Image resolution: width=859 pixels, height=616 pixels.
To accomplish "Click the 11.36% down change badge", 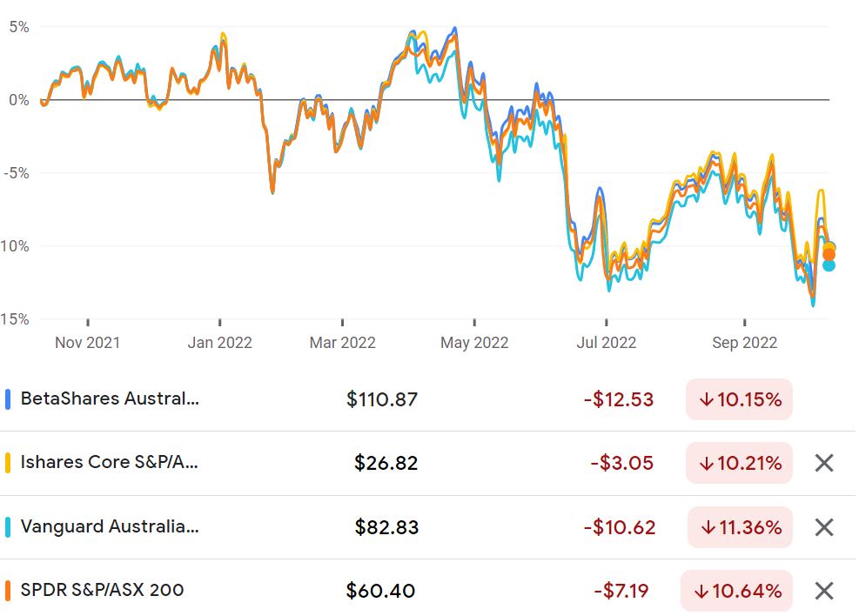I will tap(740, 527).
